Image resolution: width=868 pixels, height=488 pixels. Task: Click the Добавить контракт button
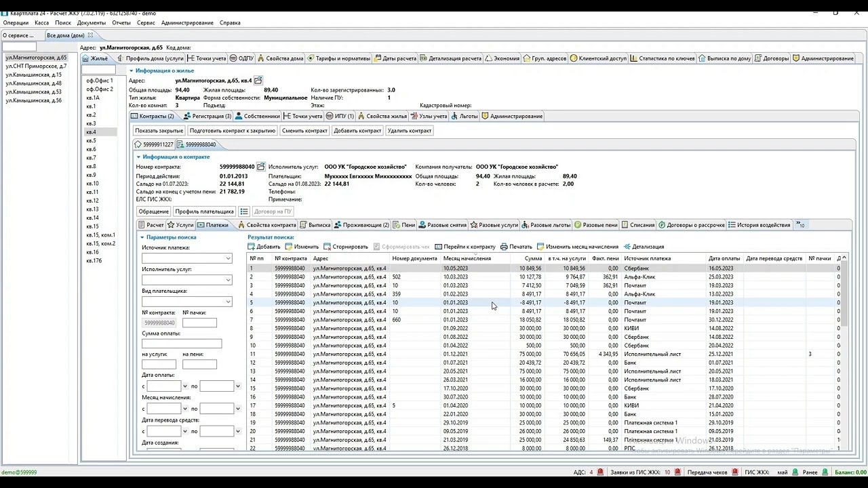tap(357, 131)
